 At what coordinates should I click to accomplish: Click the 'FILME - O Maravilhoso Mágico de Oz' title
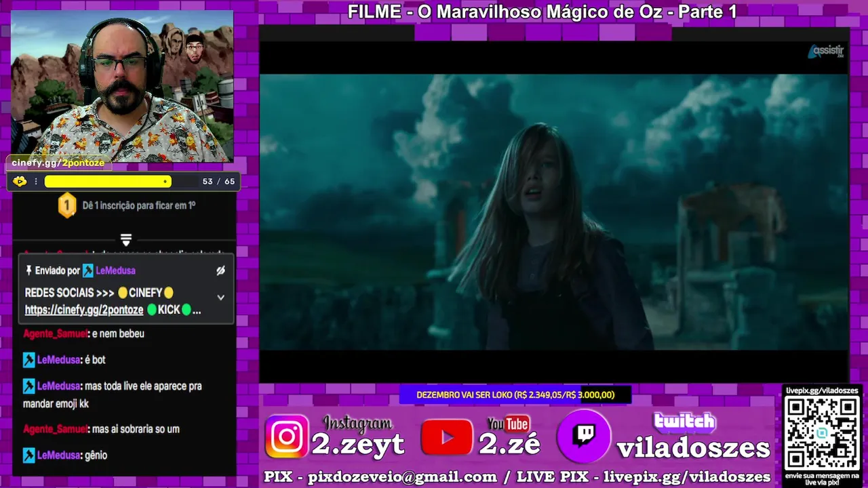pos(542,12)
